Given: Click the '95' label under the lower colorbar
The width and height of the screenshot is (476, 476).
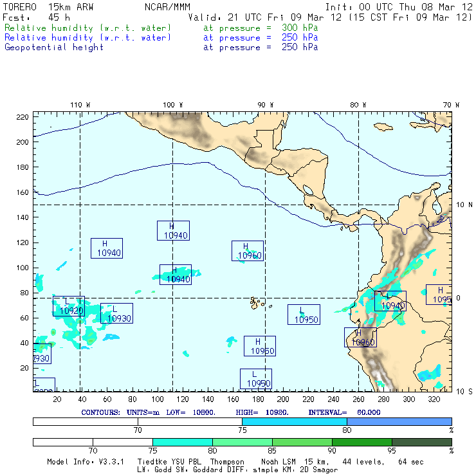Looking at the screenshot, I should [392, 451].
